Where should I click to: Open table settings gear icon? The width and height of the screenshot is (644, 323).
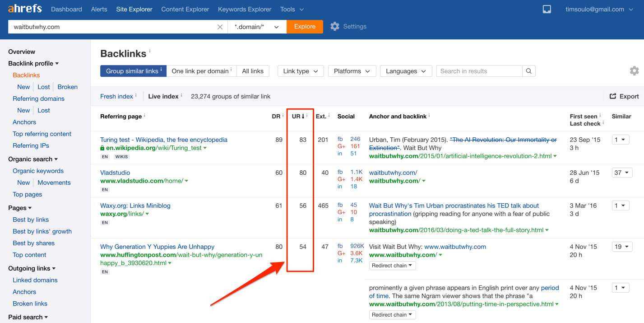[634, 71]
